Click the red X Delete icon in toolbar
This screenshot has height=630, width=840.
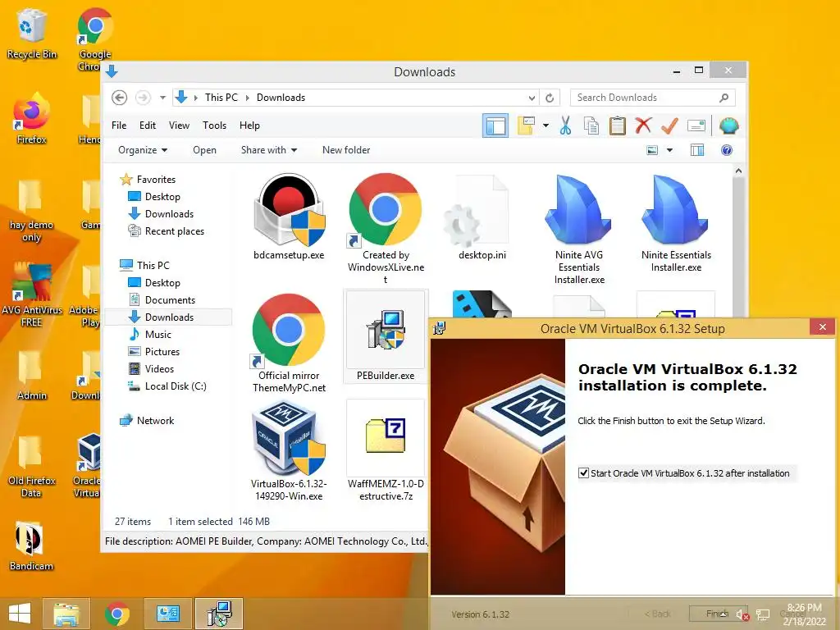click(x=643, y=126)
